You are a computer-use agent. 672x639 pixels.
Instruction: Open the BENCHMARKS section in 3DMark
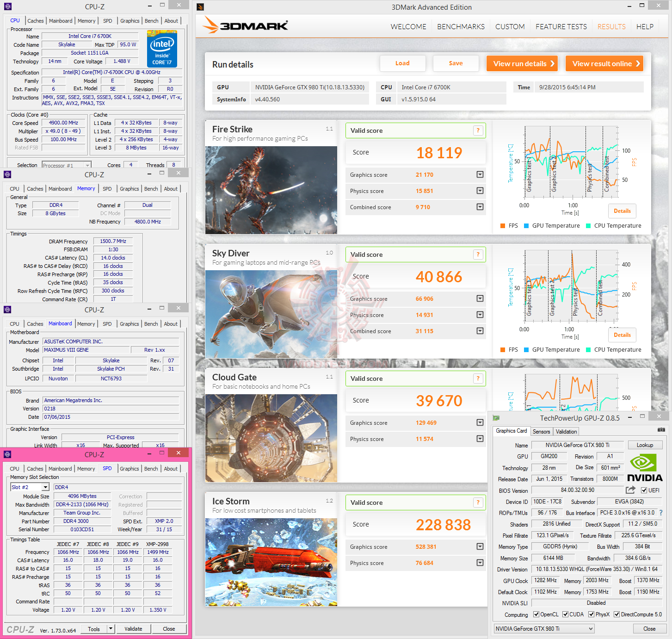(461, 27)
